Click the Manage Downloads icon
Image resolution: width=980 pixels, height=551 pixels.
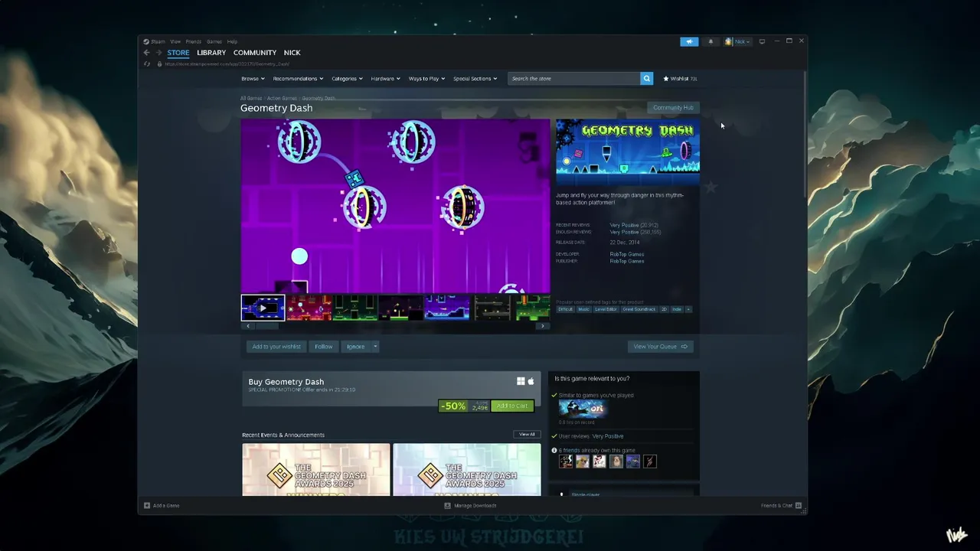447,505
